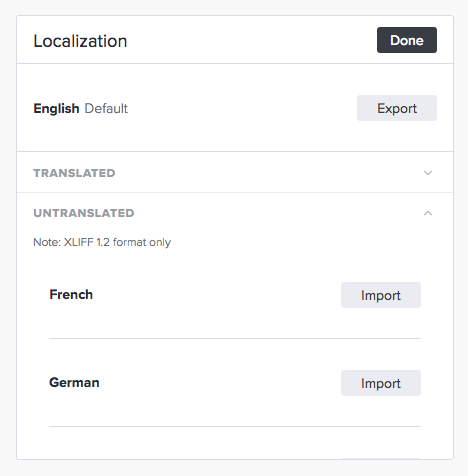
Task: Click the empty space in German row
Action: pyautogui.click(x=220, y=383)
